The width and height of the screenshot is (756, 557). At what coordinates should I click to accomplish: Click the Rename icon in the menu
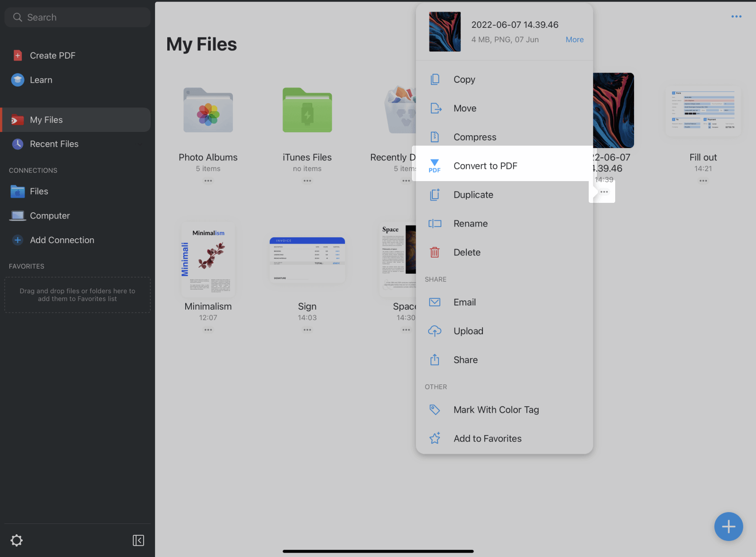point(435,224)
